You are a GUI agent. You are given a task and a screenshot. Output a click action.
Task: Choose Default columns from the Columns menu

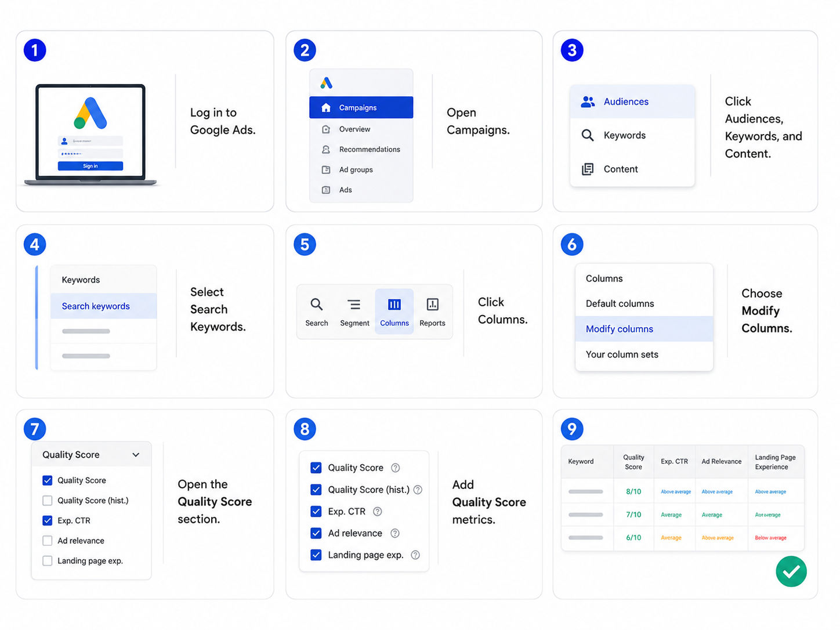pos(644,303)
